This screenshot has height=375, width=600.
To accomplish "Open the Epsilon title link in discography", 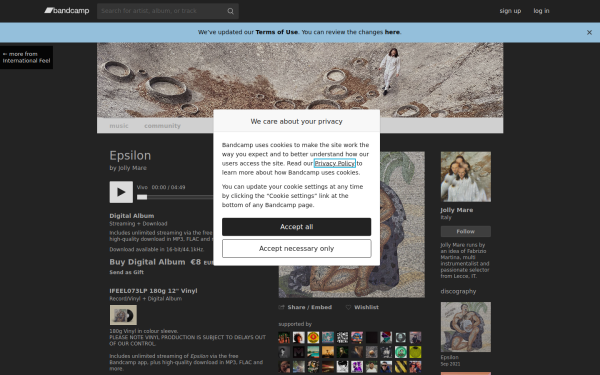I will pos(449,357).
